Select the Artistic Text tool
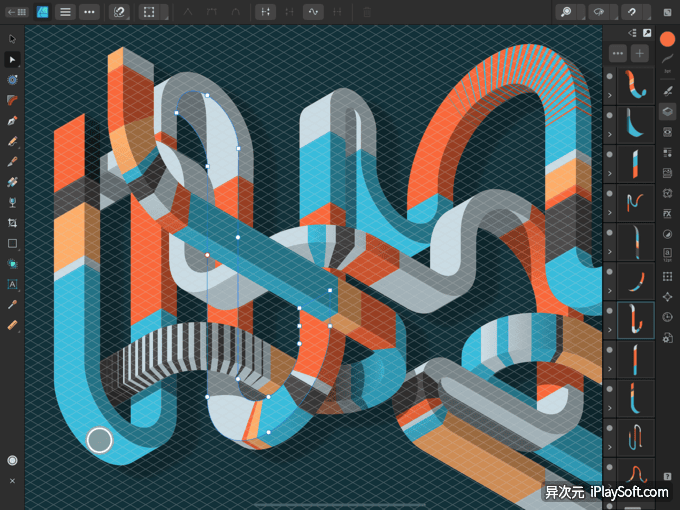680x510 pixels. pos(13,284)
